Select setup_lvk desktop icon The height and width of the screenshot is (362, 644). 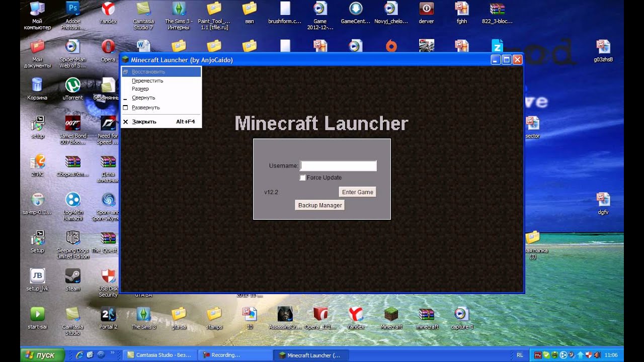(x=37, y=280)
